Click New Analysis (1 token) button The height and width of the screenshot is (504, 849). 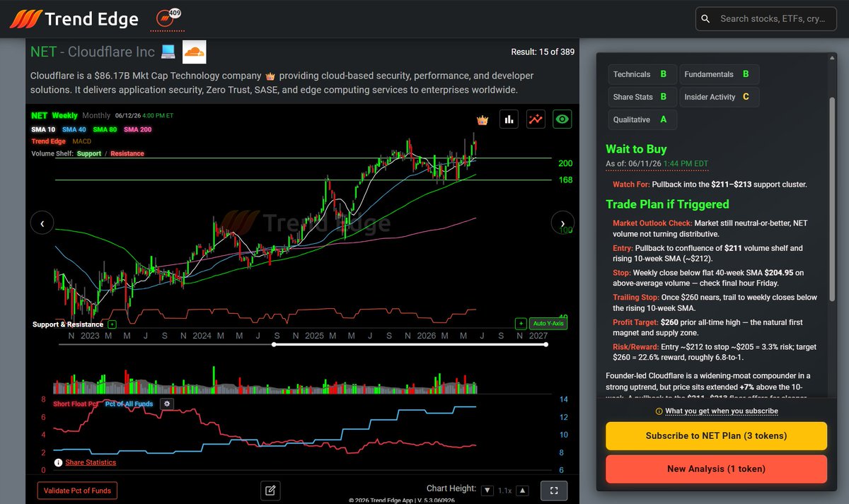coord(716,469)
